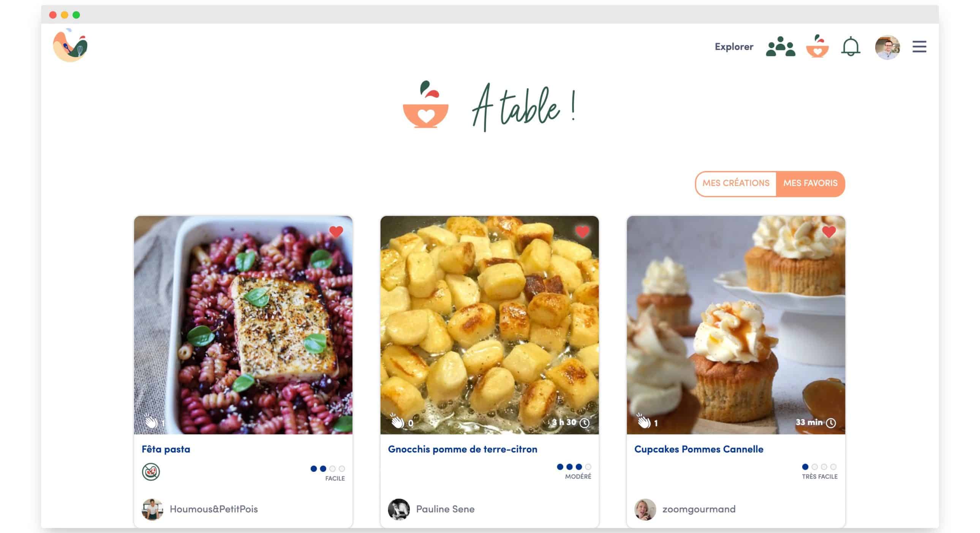This screenshot has height=533, width=980.
Task: Toggle the heart on Gnocchis card
Action: click(582, 232)
